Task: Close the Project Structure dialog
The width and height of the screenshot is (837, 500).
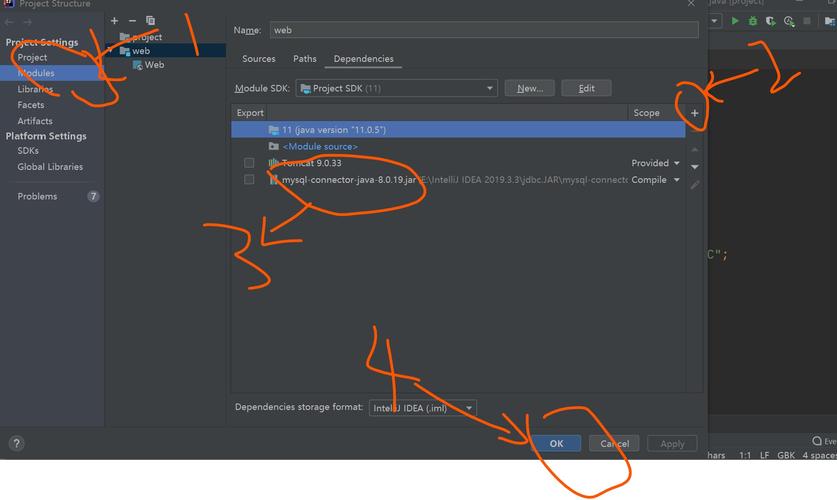Action: [x=691, y=4]
